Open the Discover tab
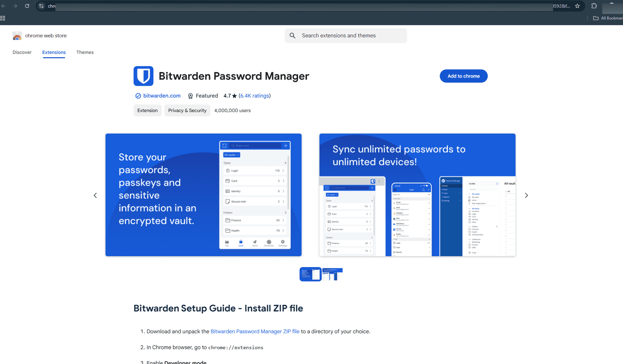This screenshot has height=364, width=623. [x=22, y=52]
